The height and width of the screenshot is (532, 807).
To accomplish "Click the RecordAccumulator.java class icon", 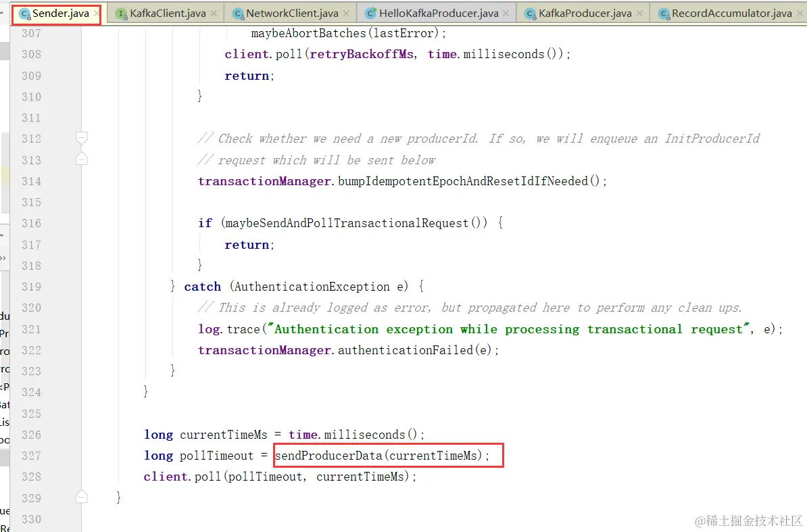I will (664, 14).
